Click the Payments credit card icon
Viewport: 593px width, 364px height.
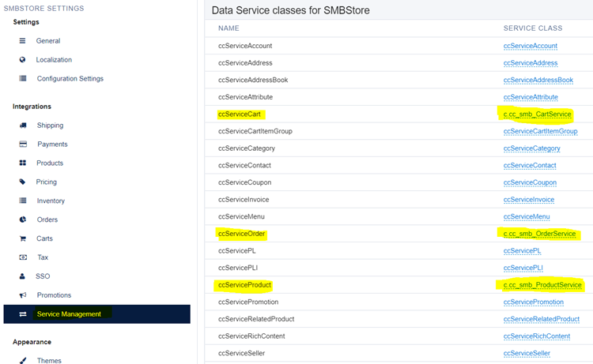[23, 144]
